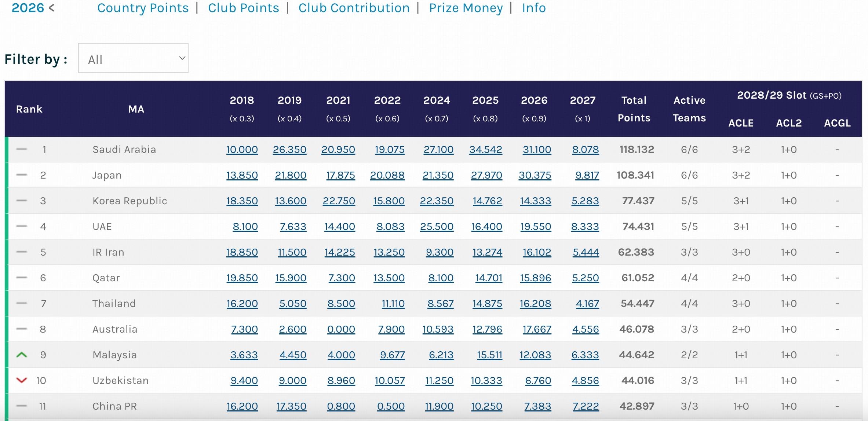Click the dash rank indicator for Japan

[22, 175]
